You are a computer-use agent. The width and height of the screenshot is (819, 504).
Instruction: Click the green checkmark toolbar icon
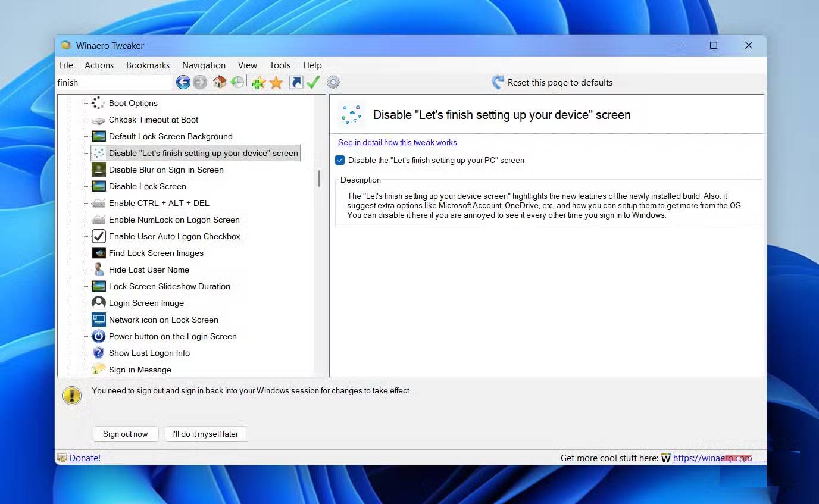[313, 82]
